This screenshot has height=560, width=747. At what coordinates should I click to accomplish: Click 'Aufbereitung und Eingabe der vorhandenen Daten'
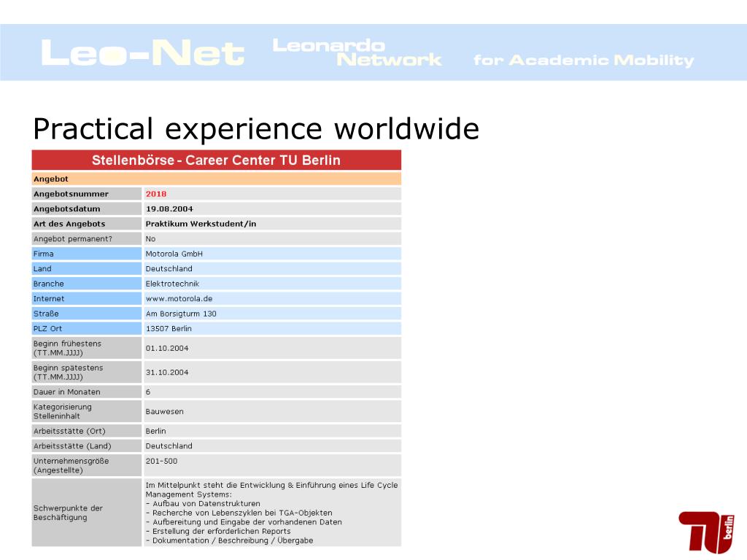click(247, 522)
